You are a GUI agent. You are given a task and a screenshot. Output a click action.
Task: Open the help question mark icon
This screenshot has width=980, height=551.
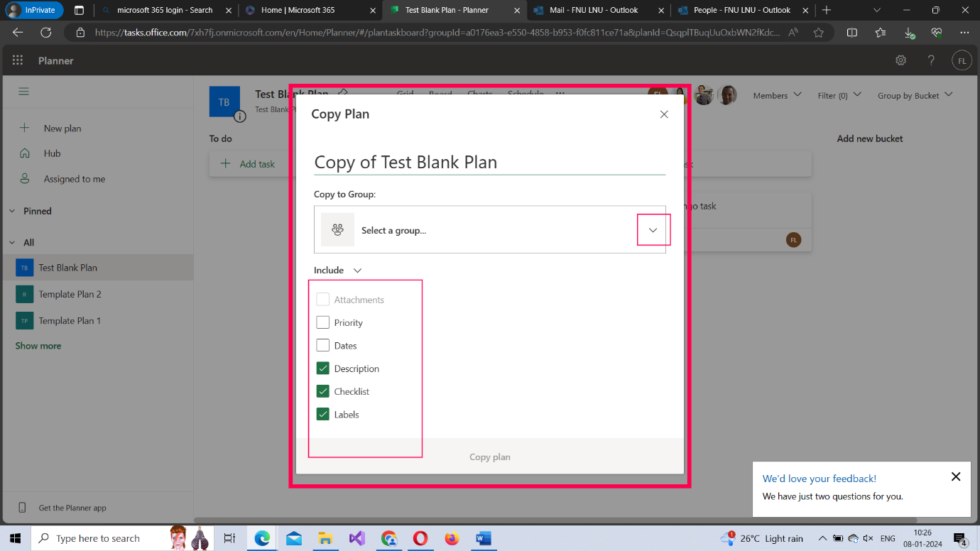(931, 60)
